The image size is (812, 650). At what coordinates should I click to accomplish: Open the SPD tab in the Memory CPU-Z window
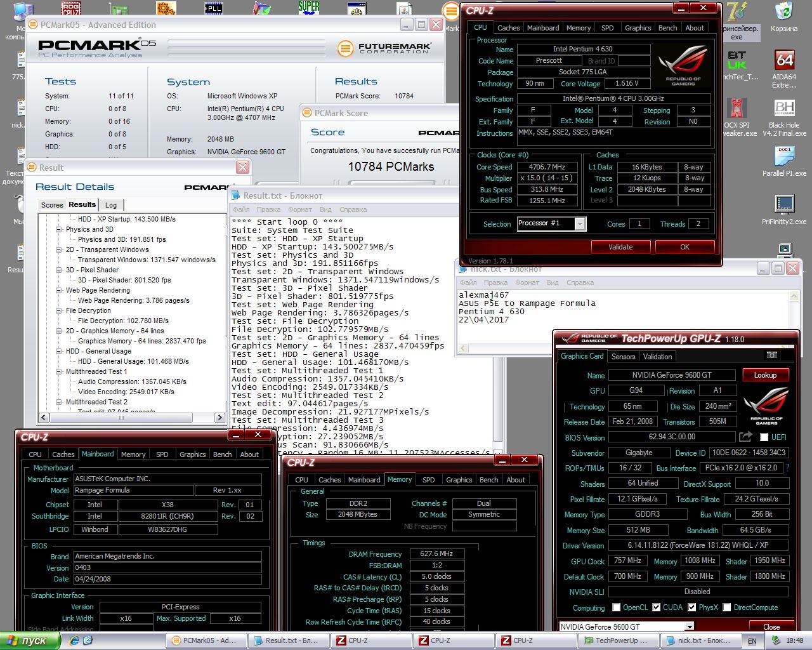429,480
